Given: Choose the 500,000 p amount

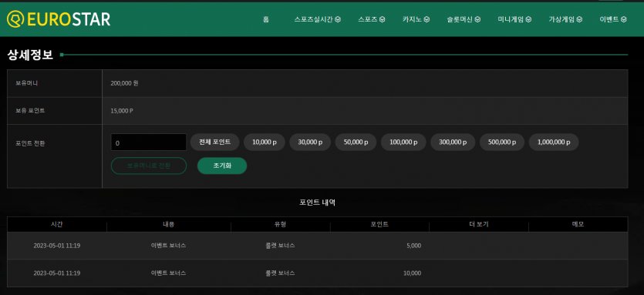Looking at the screenshot, I should point(502,142).
